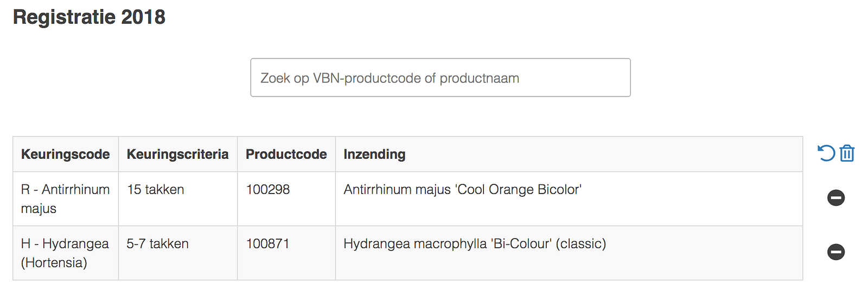Focus the VBN-productcode search field
This screenshot has height=290, width=868.
coord(440,78)
